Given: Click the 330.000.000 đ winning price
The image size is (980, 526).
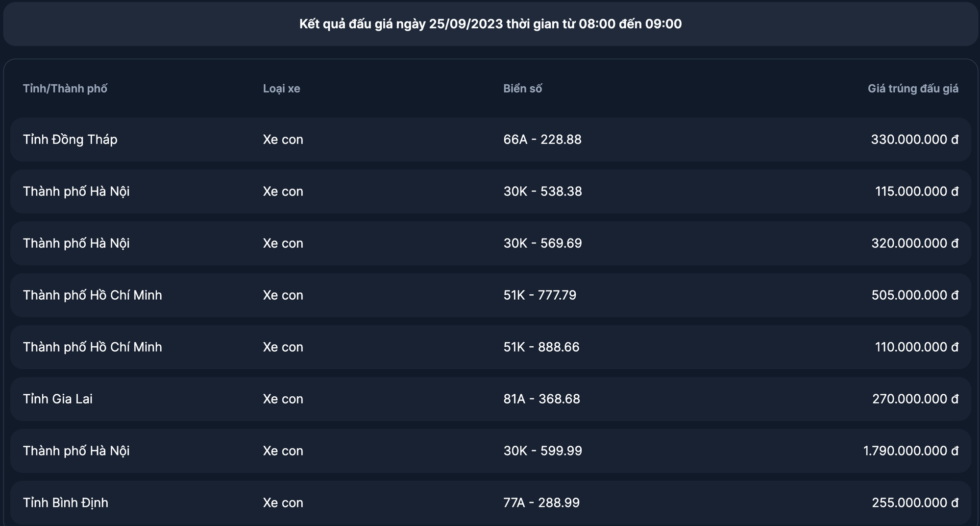Looking at the screenshot, I should tap(914, 140).
